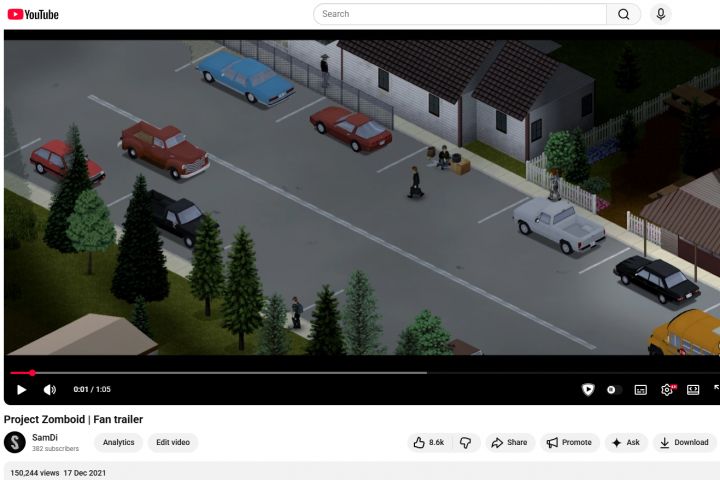The image size is (720, 480).
Task: Dislike the video
Action: pos(466,442)
